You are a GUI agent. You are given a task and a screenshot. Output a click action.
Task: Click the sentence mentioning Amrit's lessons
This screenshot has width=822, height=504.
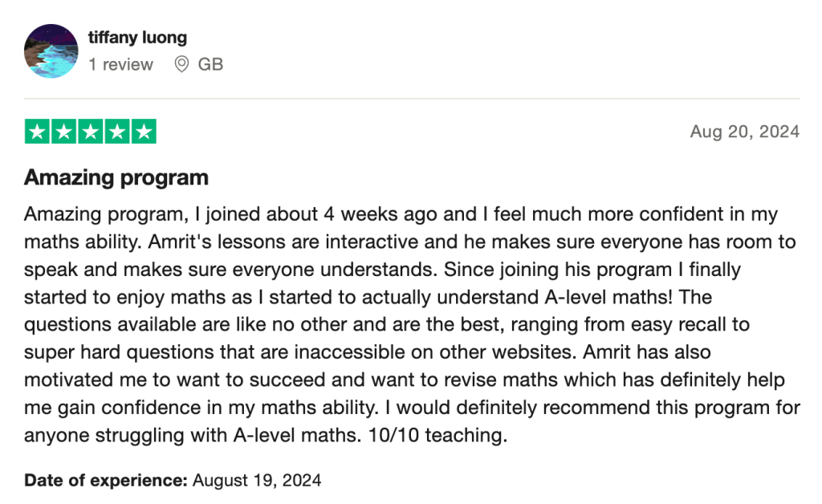point(410,255)
